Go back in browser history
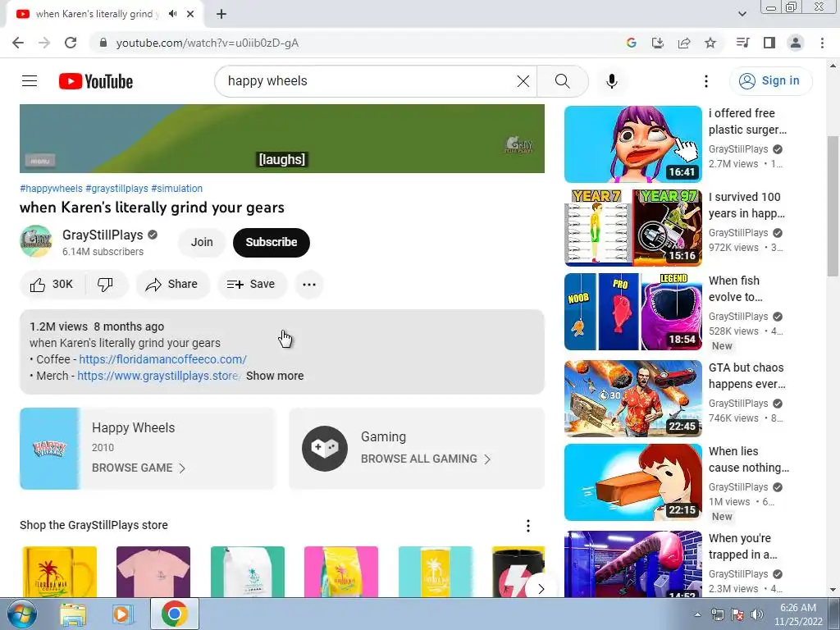 [x=18, y=43]
